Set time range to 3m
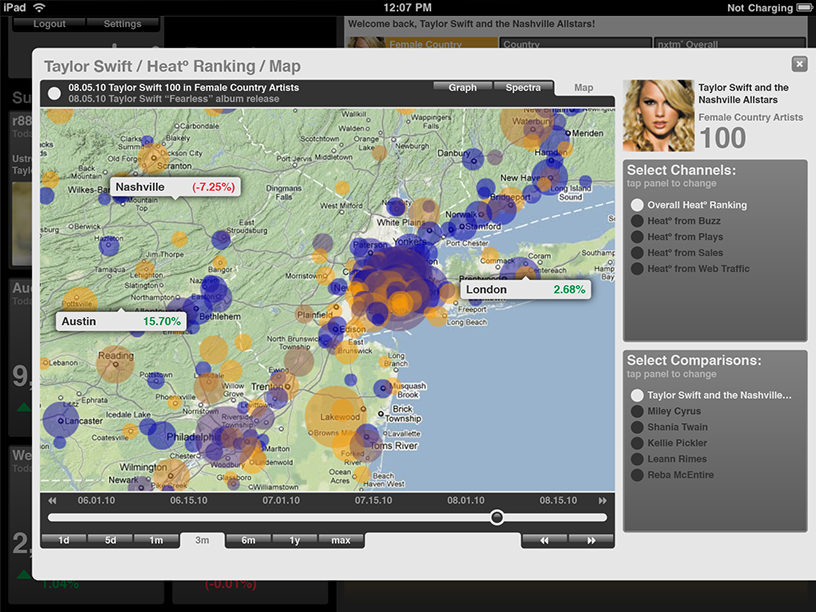Viewport: 816px width, 612px height. click(202, 540)
